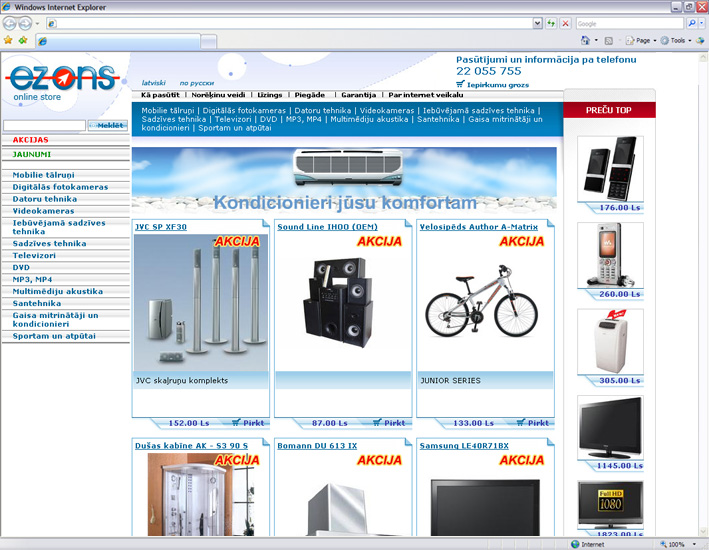Open Par internet veikalu menu item
Viewport: 709px width, 550px height.
click(425, 95)
